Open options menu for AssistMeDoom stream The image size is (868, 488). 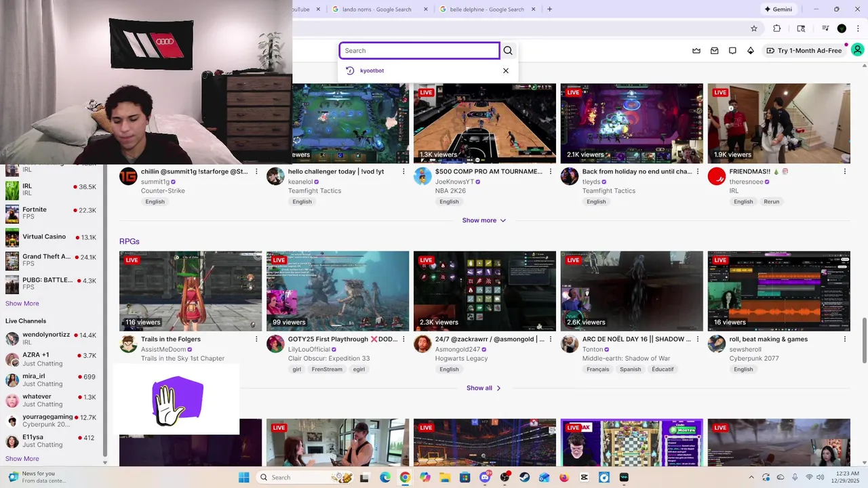tap(256, 339)
